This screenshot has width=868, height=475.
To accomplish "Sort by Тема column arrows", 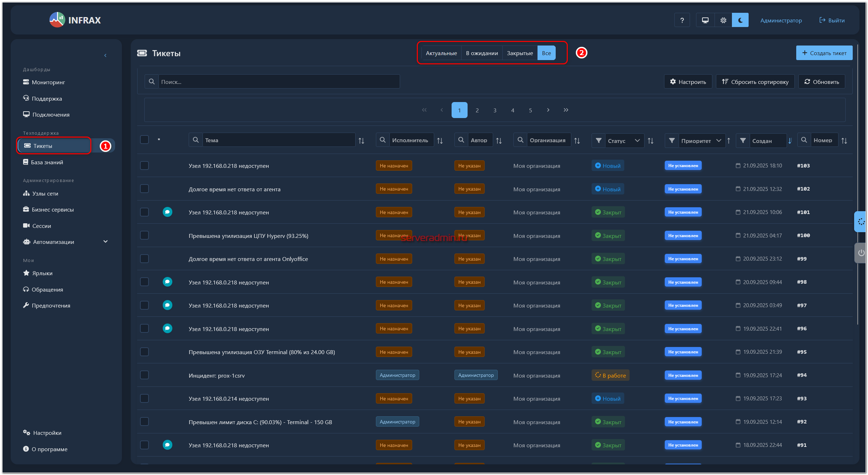I will click(361, 141).
